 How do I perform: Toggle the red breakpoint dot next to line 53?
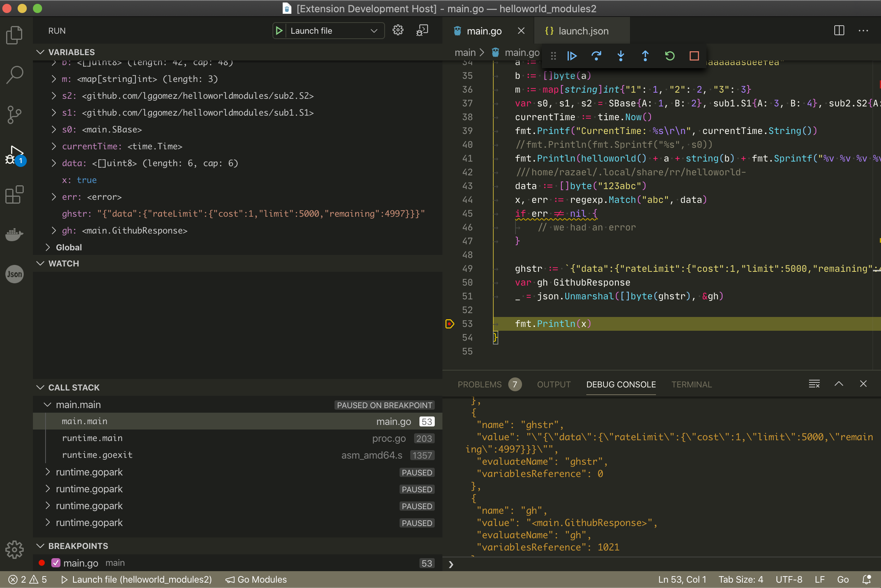[x=42, y=563]
